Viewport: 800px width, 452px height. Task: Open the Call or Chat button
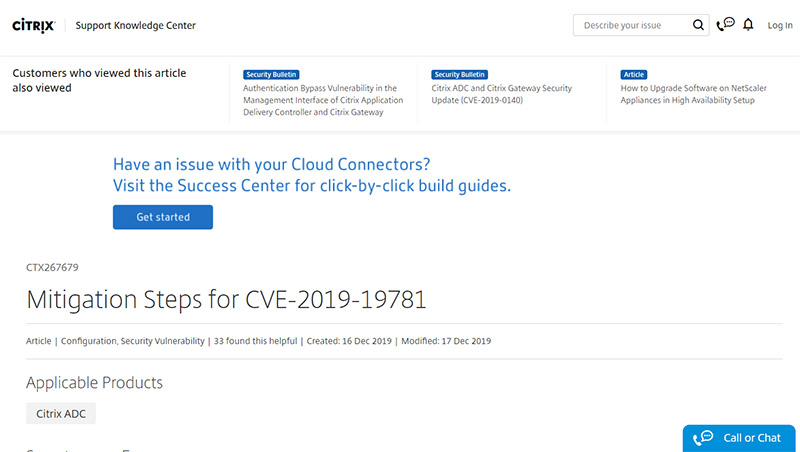[739, 438]
